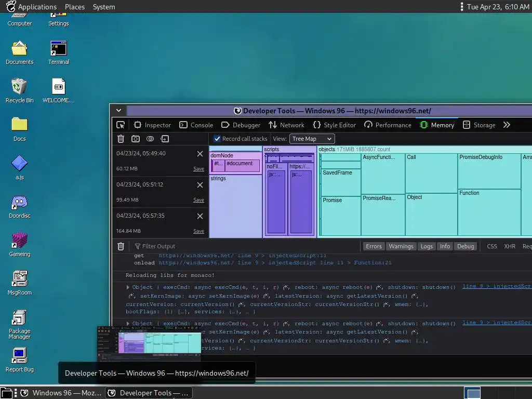Screen dimensions: 532x399
Task: Click the Developer Tools window preview thumbnail
Action: click(x=149, y=343)
